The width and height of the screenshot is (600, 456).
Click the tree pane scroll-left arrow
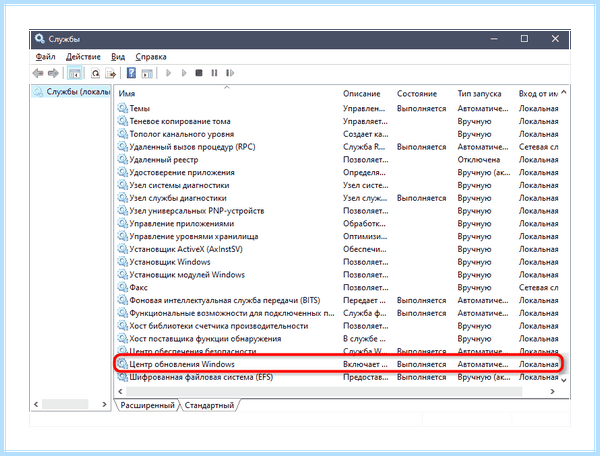(x=36, y=404)
